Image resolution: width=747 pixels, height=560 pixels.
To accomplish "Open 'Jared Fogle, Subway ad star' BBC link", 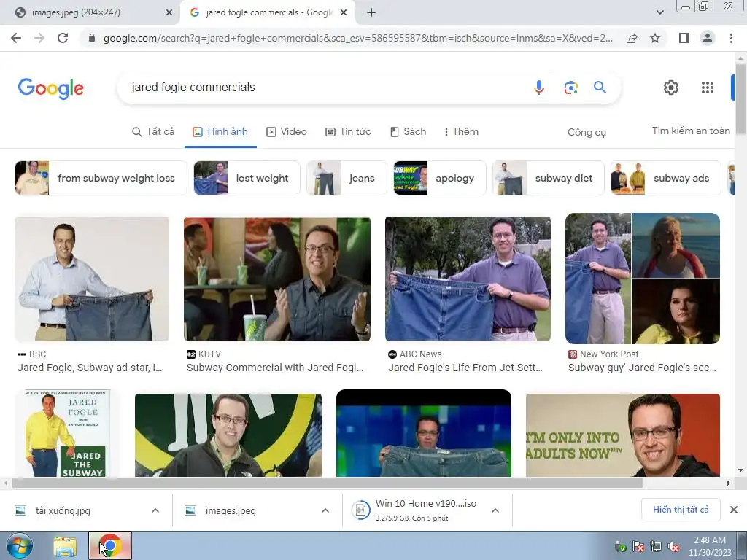I will pos(90,367).
